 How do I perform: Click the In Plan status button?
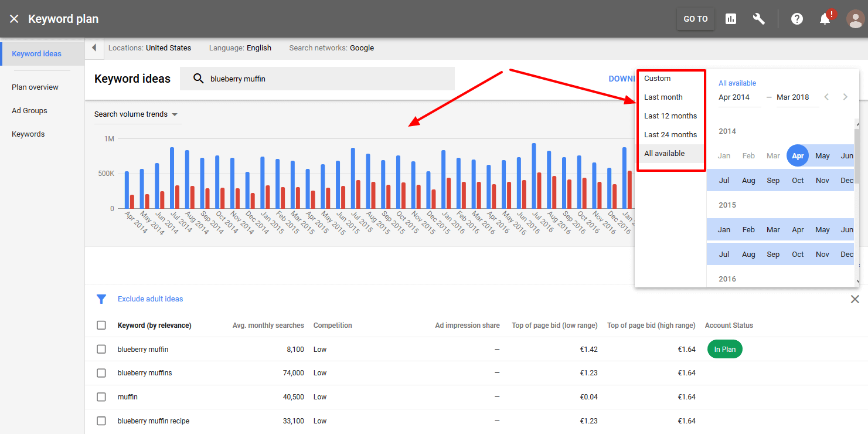725,349
